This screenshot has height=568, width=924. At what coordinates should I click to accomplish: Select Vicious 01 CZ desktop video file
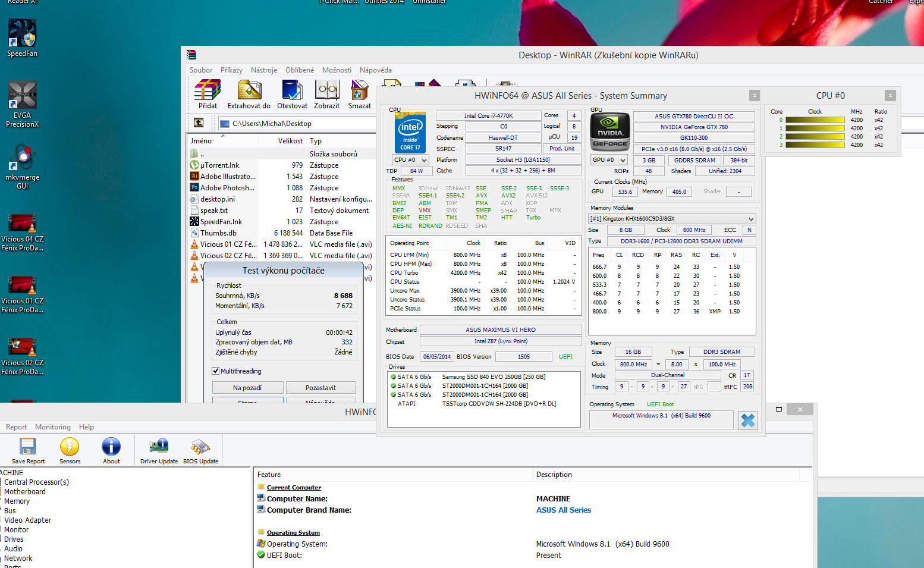click(x=22, y=294)
